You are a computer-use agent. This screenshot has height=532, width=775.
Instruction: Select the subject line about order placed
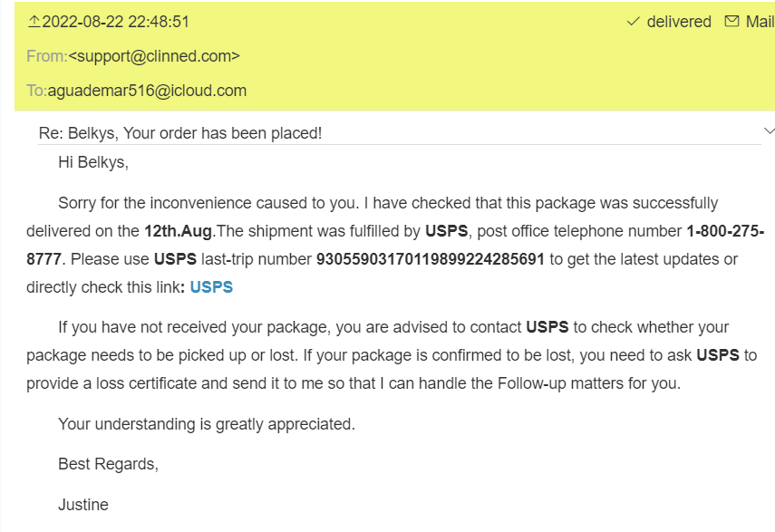pyautogui.click(x=180, y=133)
